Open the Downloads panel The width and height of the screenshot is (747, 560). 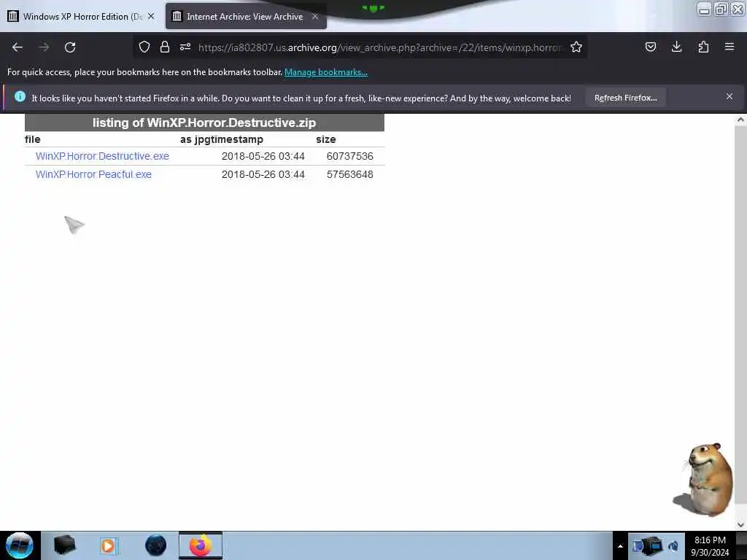[676, 47]
